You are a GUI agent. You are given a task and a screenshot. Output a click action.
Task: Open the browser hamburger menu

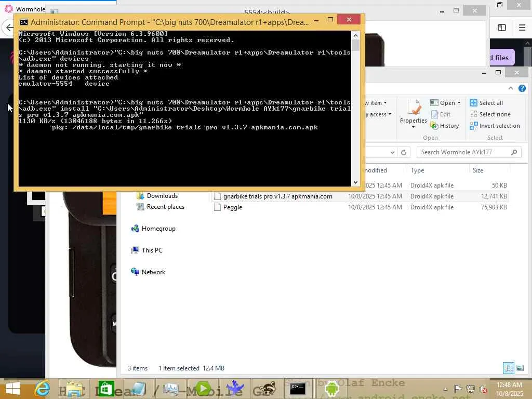point(522,28)
